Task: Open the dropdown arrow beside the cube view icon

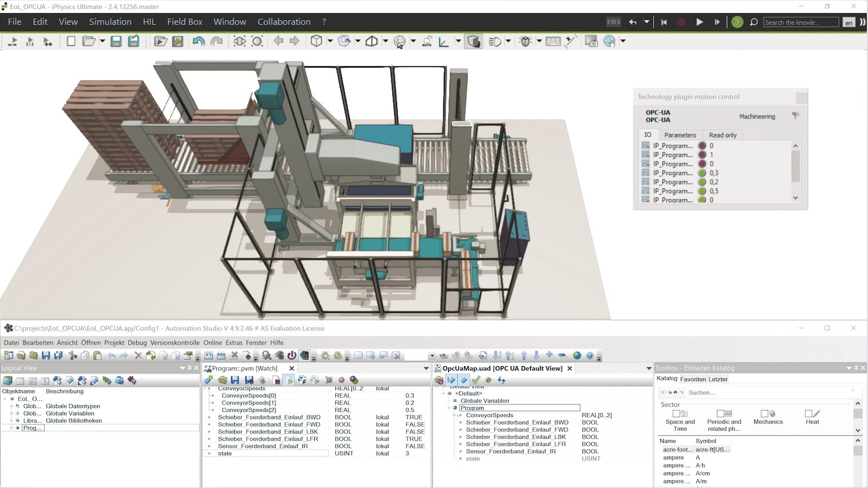Action: tap(330, 41)
